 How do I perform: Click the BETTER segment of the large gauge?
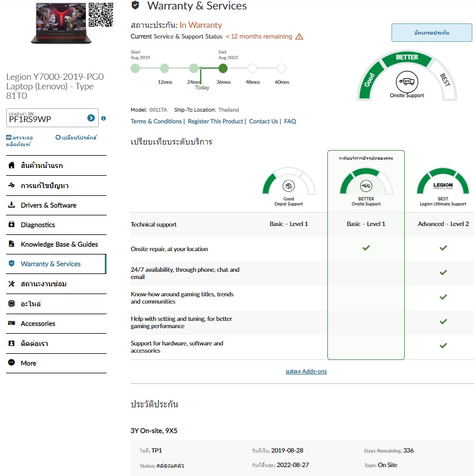point(407,57)
